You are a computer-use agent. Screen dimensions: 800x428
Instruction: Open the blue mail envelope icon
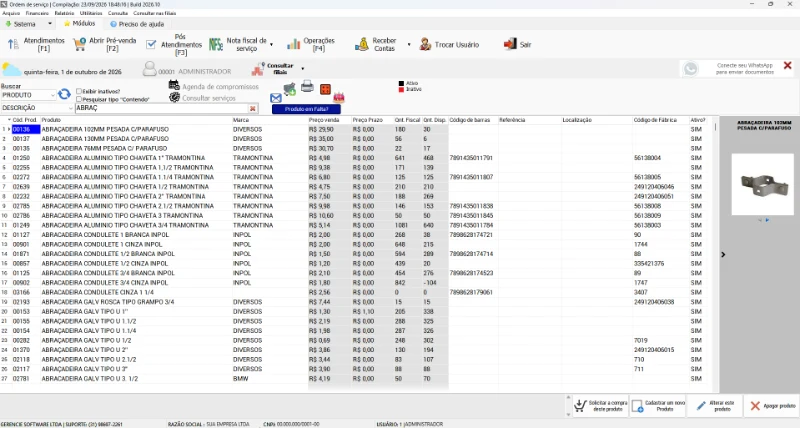(276, 98)
